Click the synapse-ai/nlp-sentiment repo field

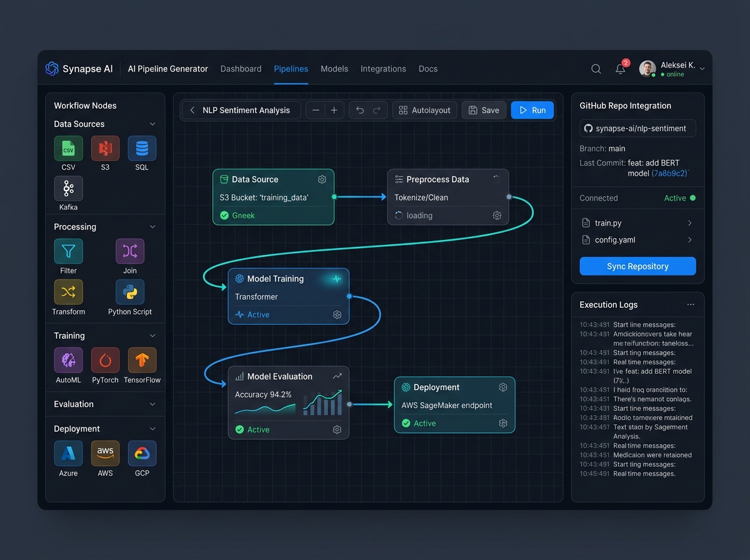coord(637,128)
